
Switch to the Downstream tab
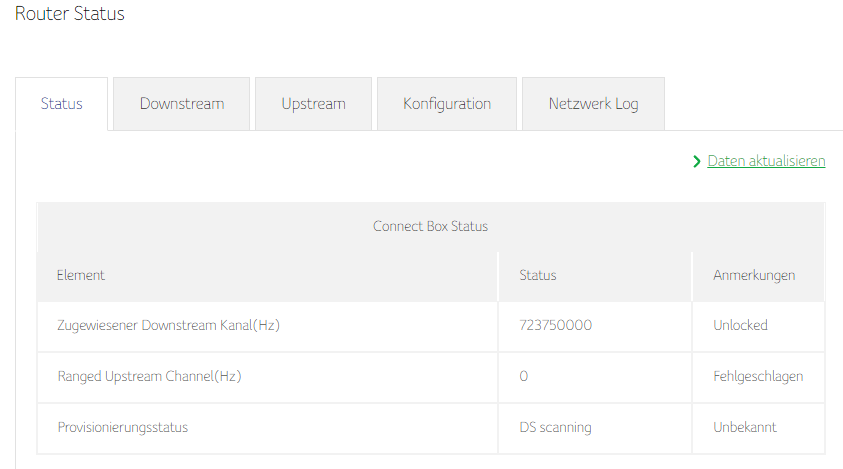[182, 104]
